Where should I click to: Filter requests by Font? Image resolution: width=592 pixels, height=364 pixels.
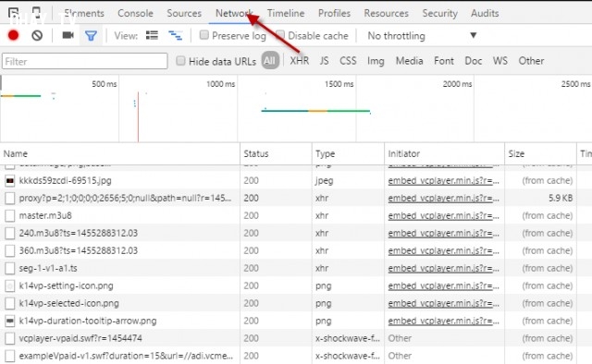click(444, 61)
